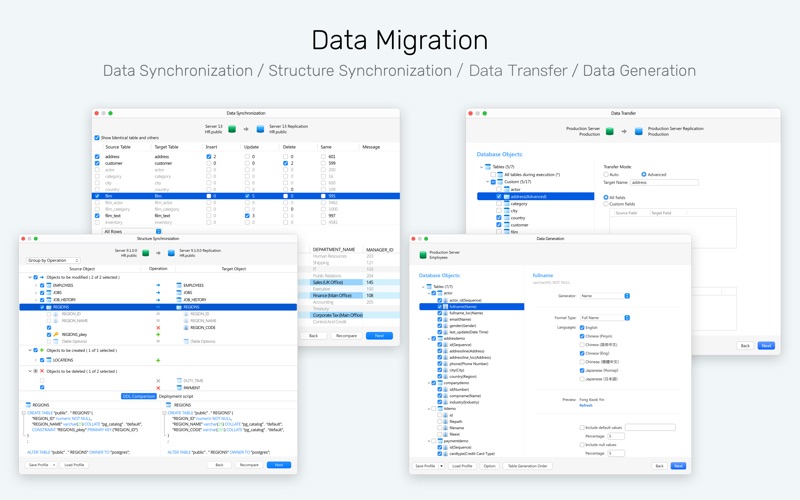Image resolution: width=800 pixels, height=500 pixels.
Task: Click the Recompare button in Structure Synchronization
Action: tap(249, 465)
